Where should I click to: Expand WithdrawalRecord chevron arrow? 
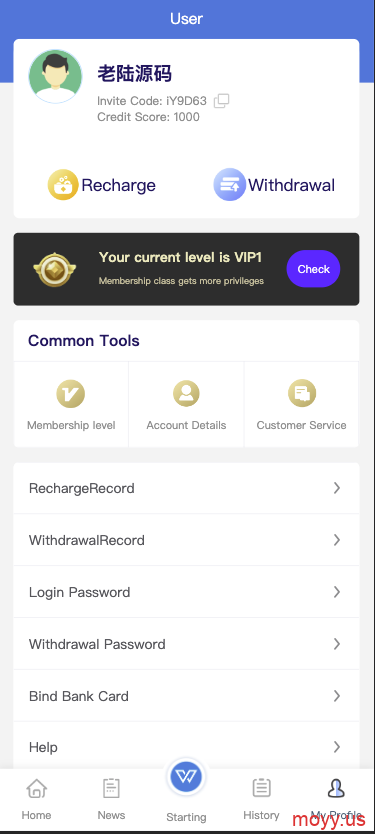[x=337, y=540]
